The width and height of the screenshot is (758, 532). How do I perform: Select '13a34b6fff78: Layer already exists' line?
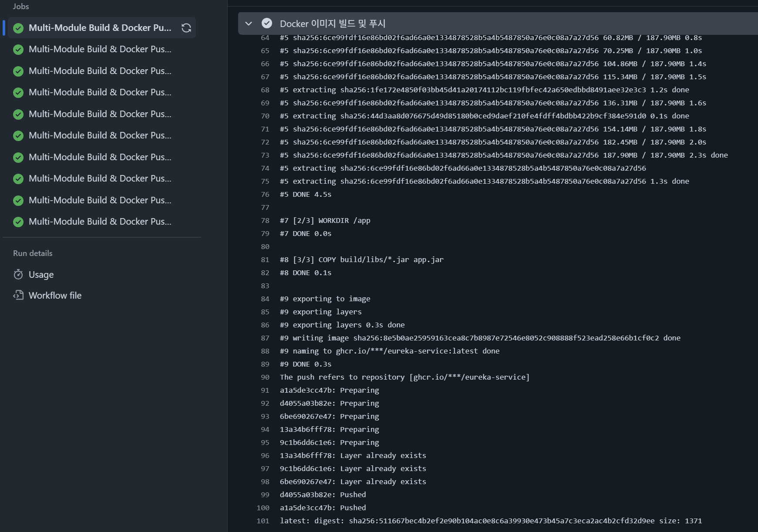[x=353, y=456]
